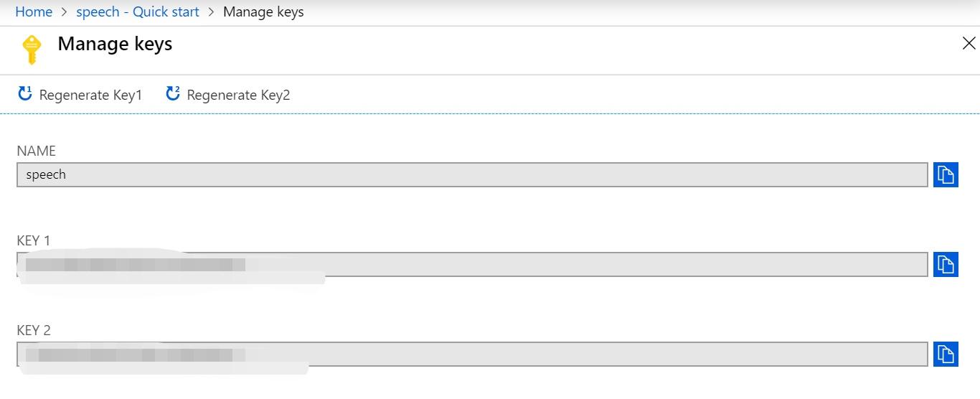Go to Home in the breadcrumb
The image size is (980, 399).
(x=34, y=12)
